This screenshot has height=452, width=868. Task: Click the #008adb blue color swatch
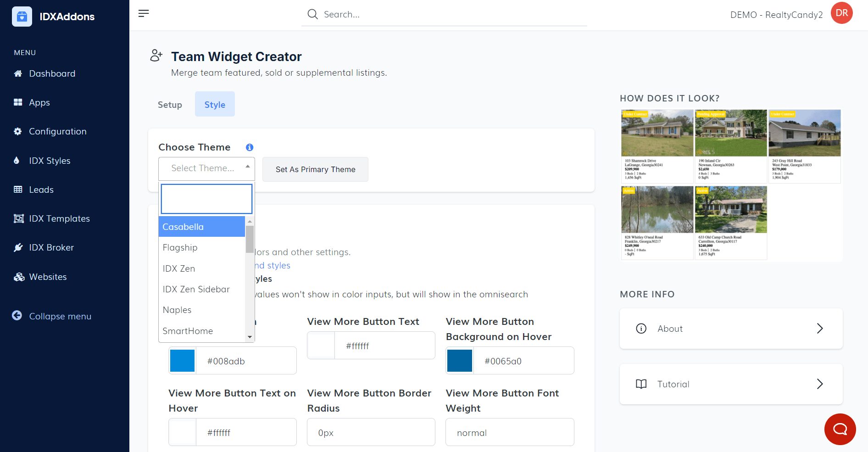point(183,361)
